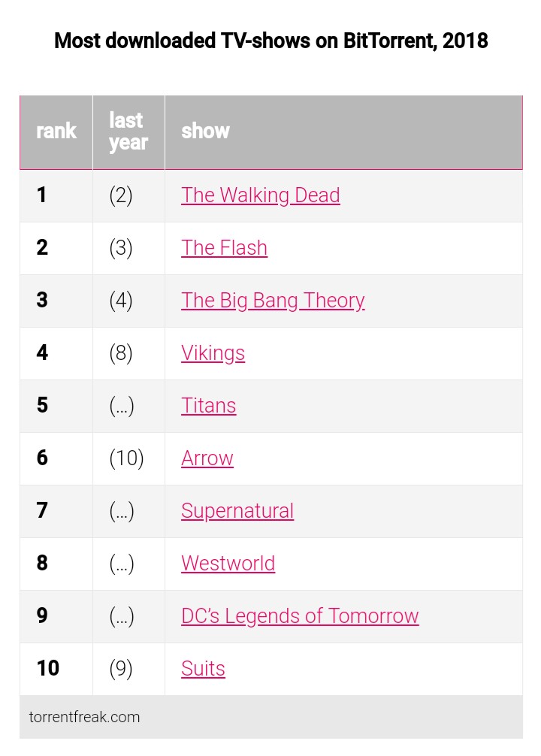
Task: Select the (8) last-year cell for Vikings
Action: pos(120,353)
